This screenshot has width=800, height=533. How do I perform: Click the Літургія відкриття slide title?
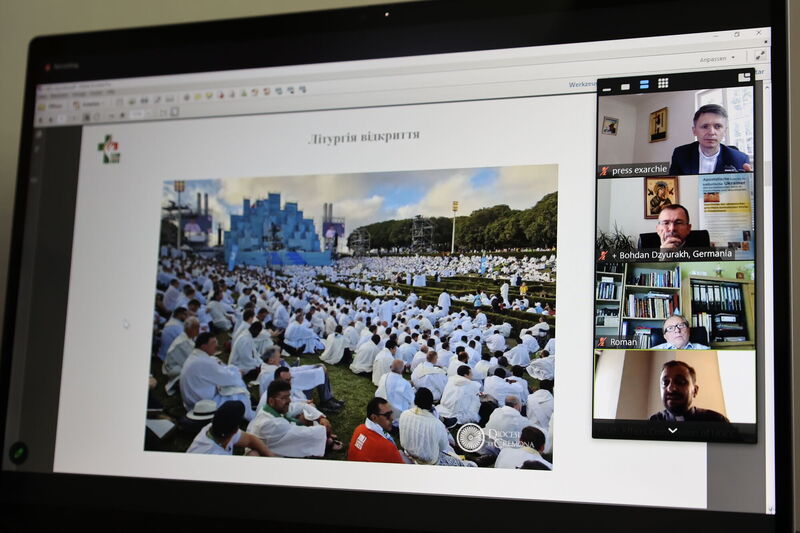coord(363,137)
